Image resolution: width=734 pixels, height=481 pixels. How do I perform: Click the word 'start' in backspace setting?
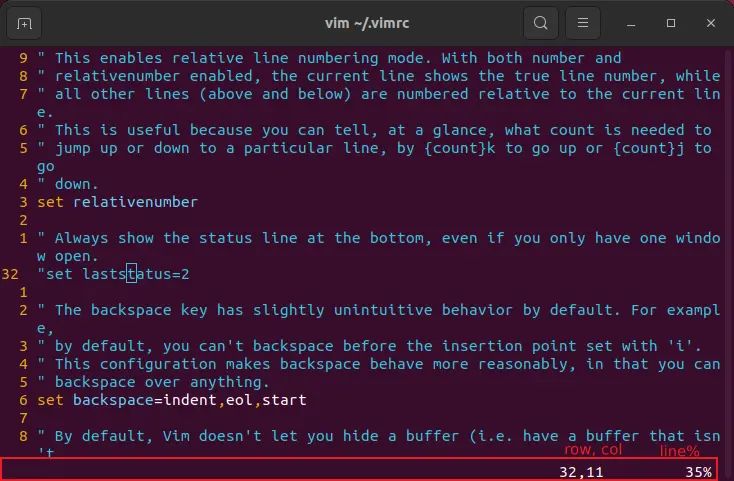[284, 400]
